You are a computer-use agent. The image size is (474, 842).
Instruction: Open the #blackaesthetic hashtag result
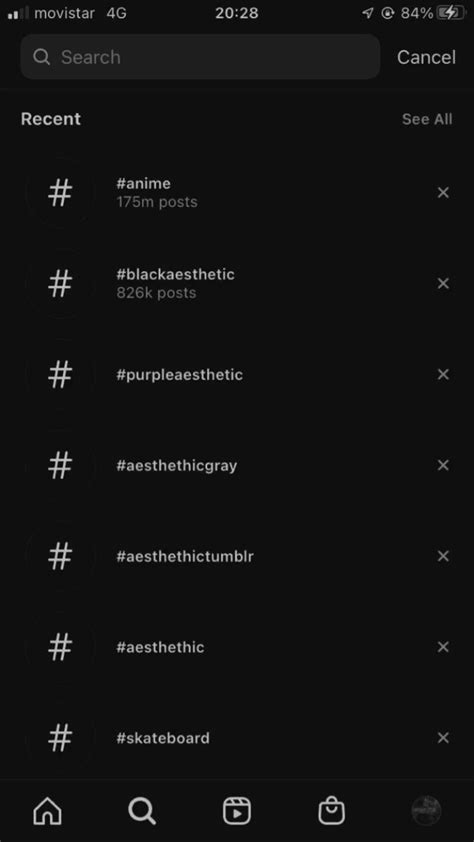point(237,283)
